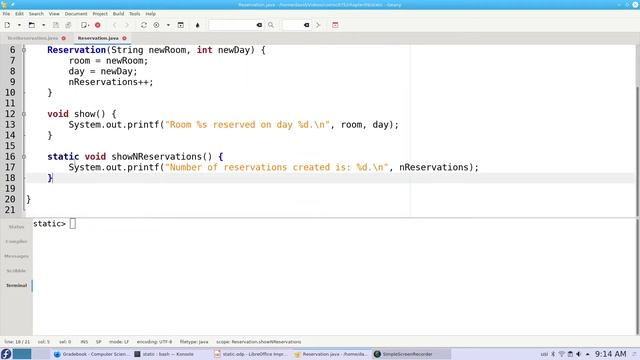Image resolution: width=640 pixels, height=360 pixels.
Task: Clear the toolbar search field
Action: [259, 25]
